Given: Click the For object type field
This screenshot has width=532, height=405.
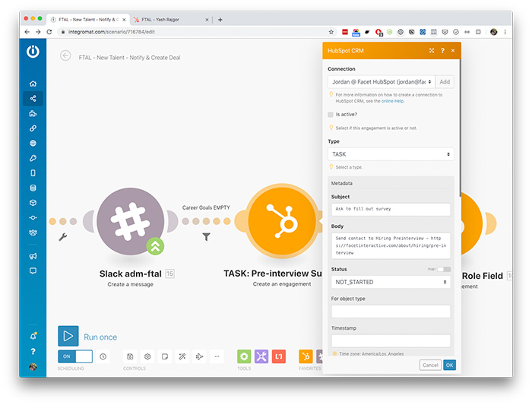Looking at the screenshot, I should tap(391, 312).
